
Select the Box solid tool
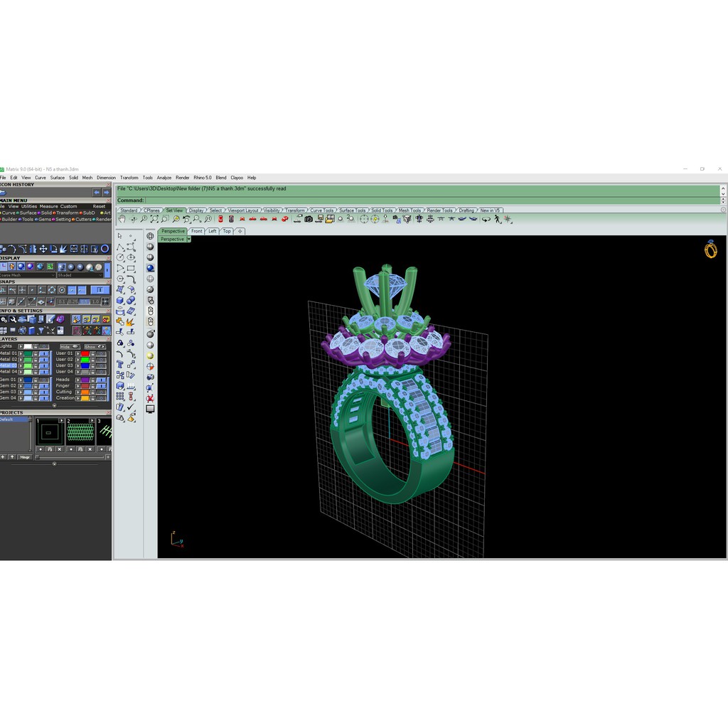click(120, 300)
